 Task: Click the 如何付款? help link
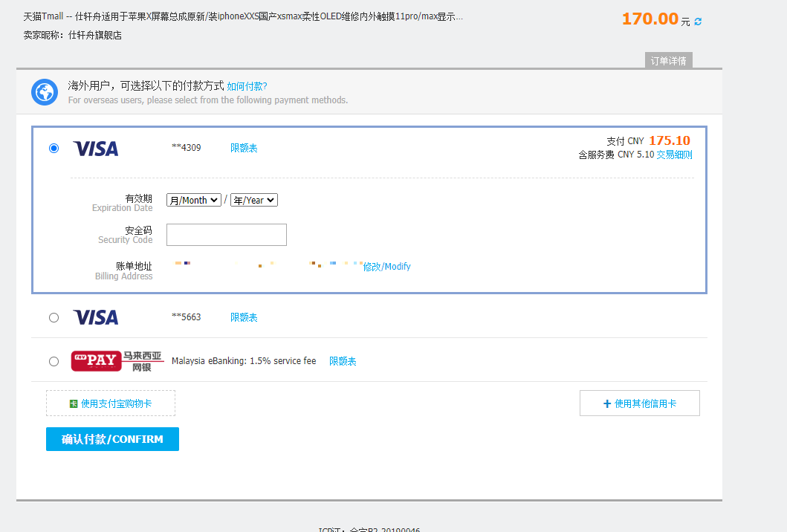pos(247,86)
